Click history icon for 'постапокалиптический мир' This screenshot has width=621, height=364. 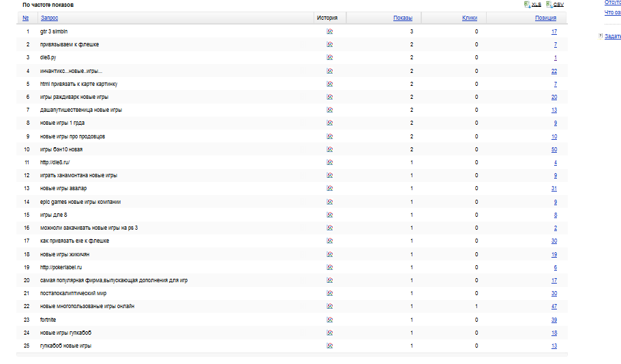click(x=330, y=293)
